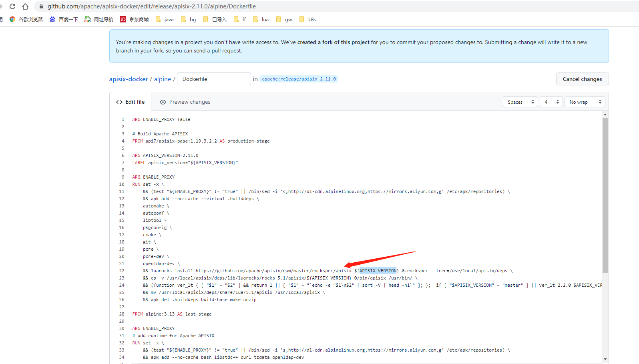The width and height of the screenshot is (639, 364).
Task: Click the autoconf line in editor
Action: tap(156, 213)
